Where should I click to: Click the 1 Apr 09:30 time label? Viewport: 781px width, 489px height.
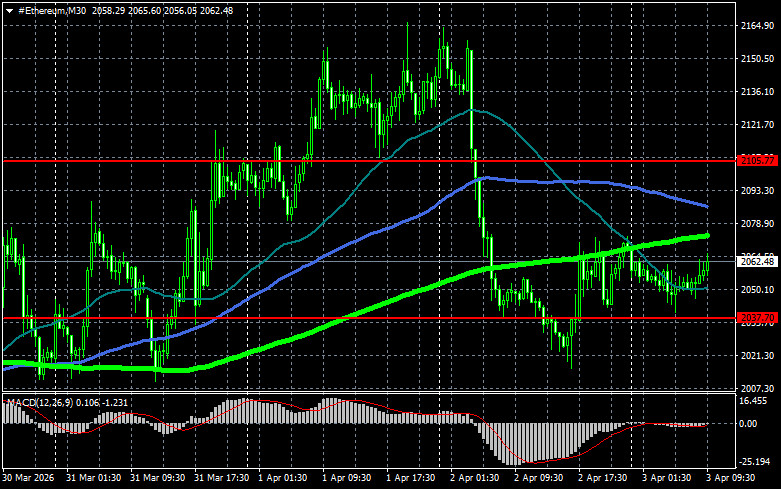[347, 478]
